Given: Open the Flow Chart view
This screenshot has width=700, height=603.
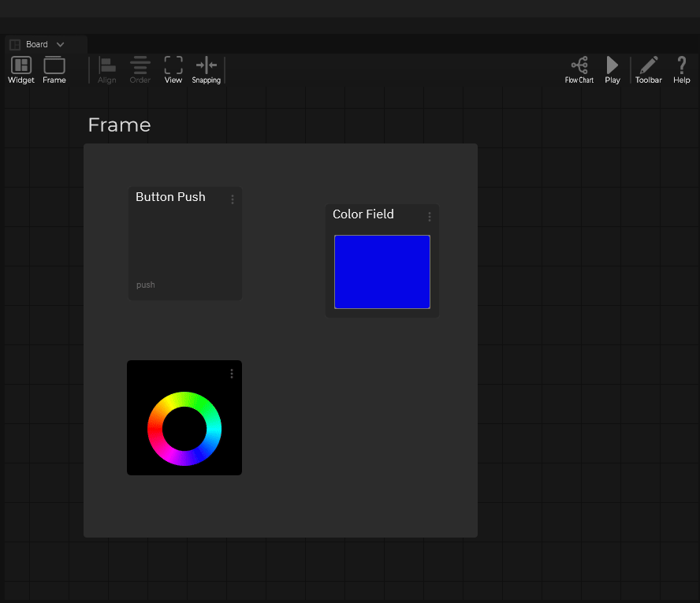Looking at the screenshot, I should [x=579, y=69].
